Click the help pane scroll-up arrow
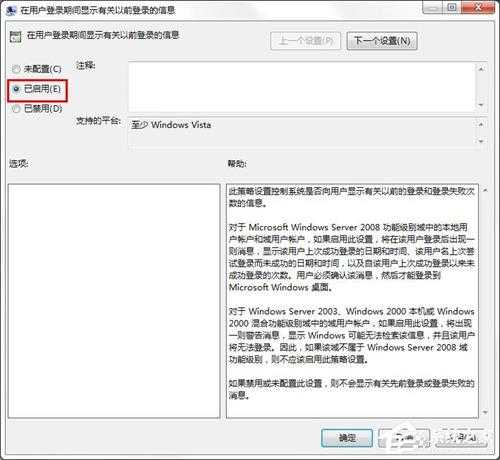Screen dimensions: 500x460 [485, 190]
